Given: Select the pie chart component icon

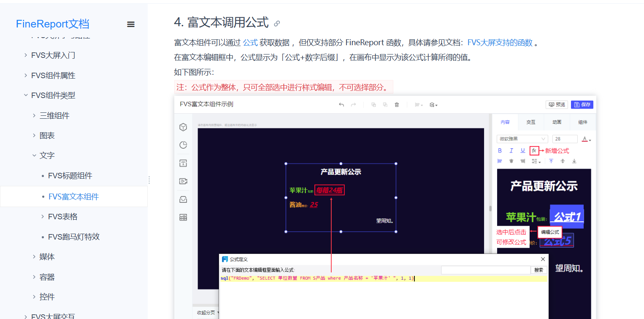Looking at the screenshot, I should [x=183, y=145].
